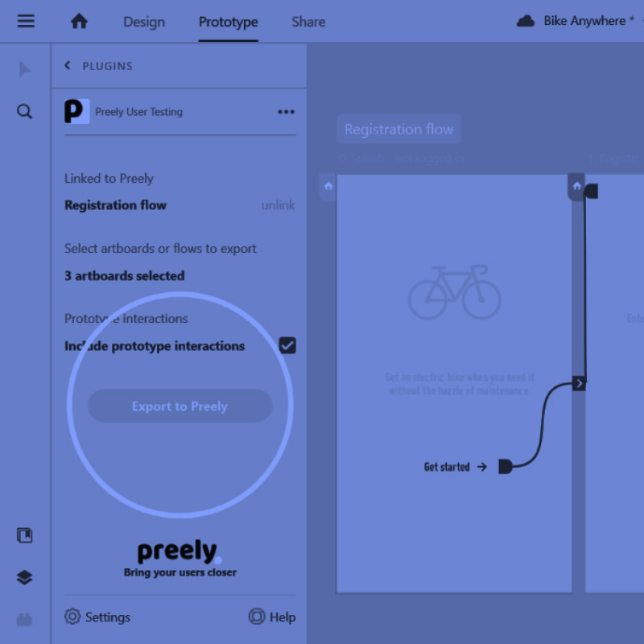This screenshot has width=644, height=644.
Task: Select the artboard top-right interaction handle
Action: 592,191
